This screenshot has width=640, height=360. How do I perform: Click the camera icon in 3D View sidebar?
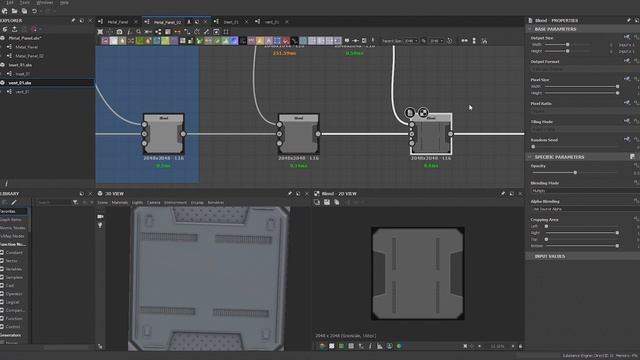(x=100, y=216)
